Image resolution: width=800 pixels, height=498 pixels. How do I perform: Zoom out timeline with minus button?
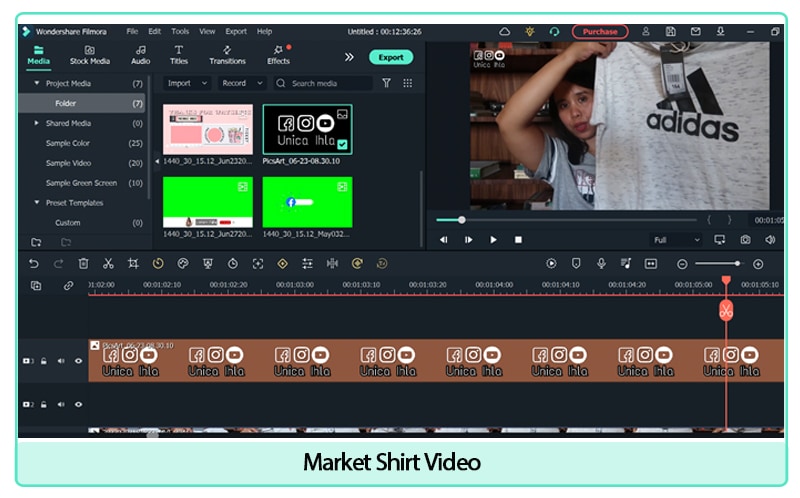click(x=682, y=264)
